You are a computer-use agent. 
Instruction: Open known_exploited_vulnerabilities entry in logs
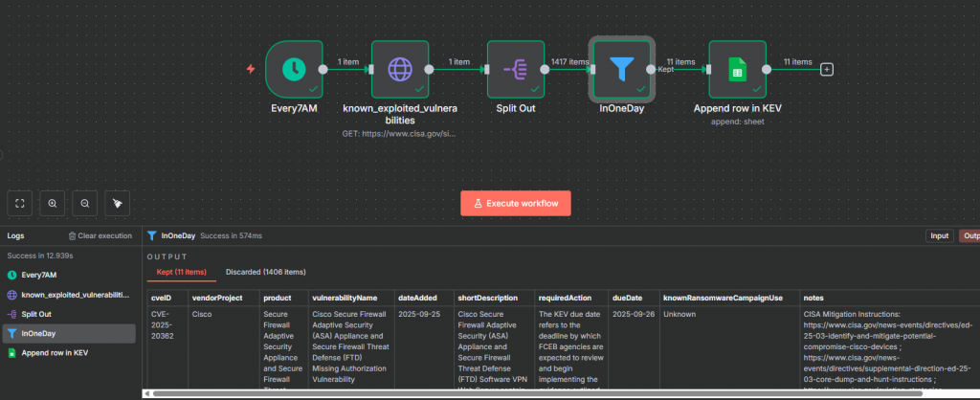pyautogui.click(x=69, y=295)
